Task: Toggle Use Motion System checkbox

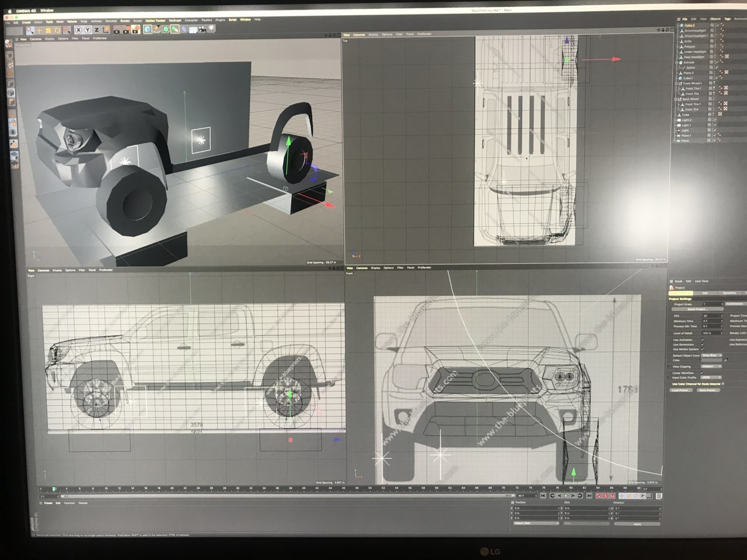Action: tap(703, 349)
